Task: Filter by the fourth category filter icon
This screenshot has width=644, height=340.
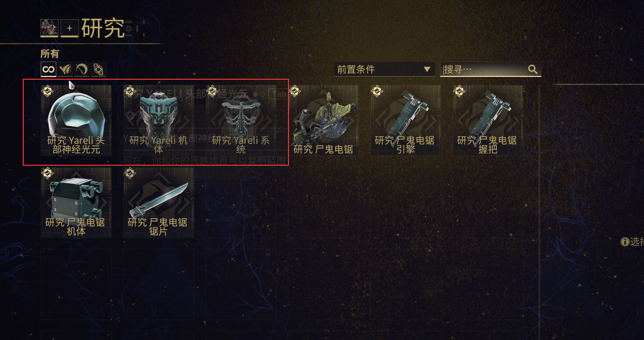Action: (98, 69)
